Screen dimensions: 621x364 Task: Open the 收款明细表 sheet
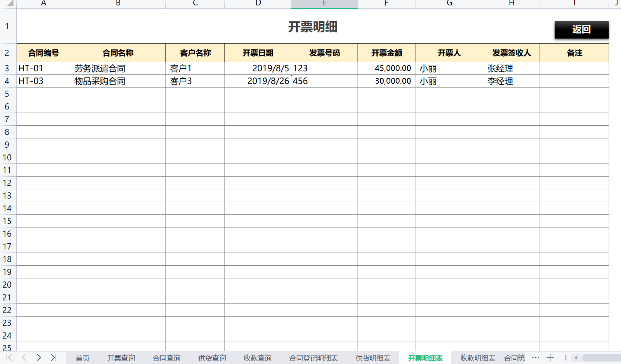click(x=478, y=358)
